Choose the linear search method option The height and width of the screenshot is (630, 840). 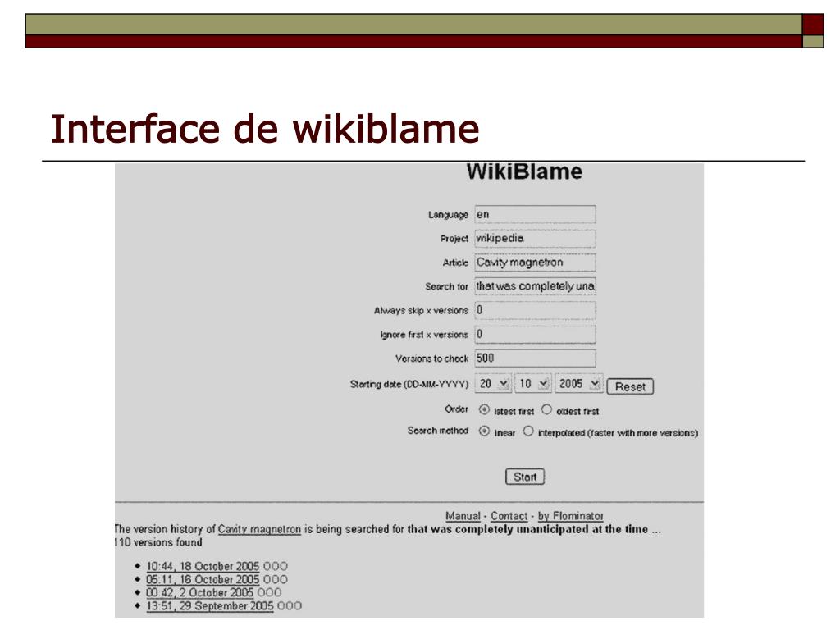point(484,431)
